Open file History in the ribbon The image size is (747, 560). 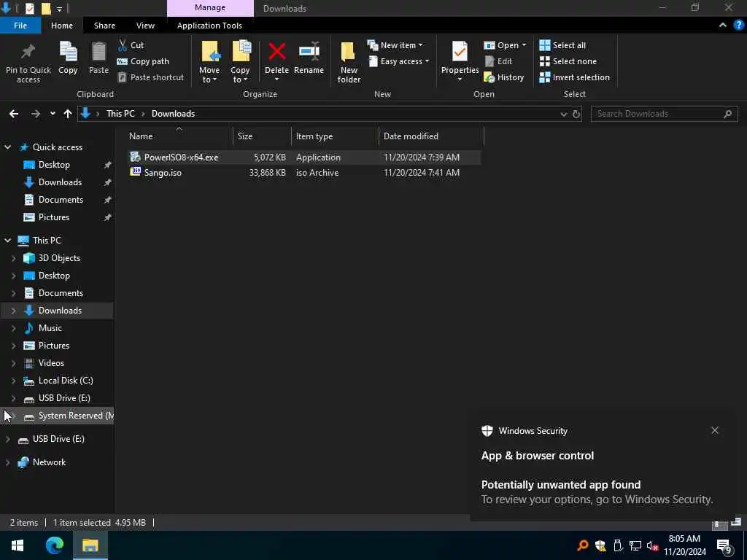click(x=504, y=77)
